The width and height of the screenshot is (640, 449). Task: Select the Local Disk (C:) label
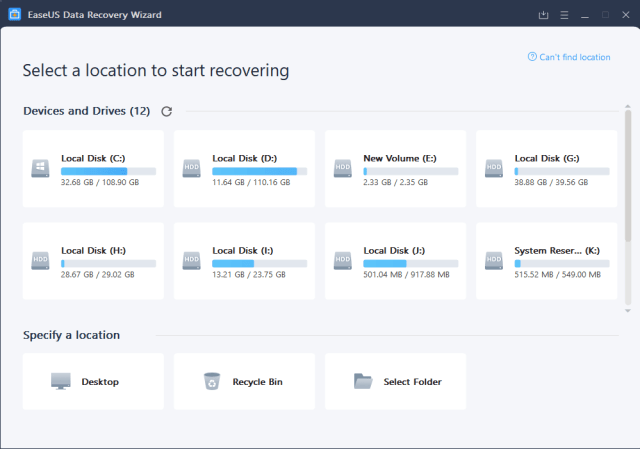coord(93,158)
